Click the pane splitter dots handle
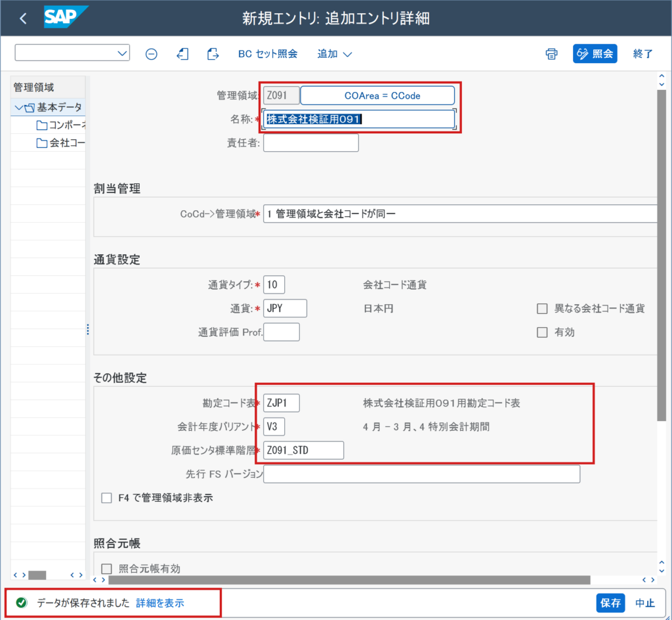This screenshot has width=672, height=620. pos(88,329)
